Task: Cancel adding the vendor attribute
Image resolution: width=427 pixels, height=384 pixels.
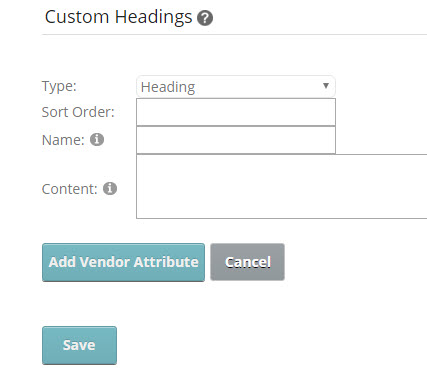Action: [247, 262]
